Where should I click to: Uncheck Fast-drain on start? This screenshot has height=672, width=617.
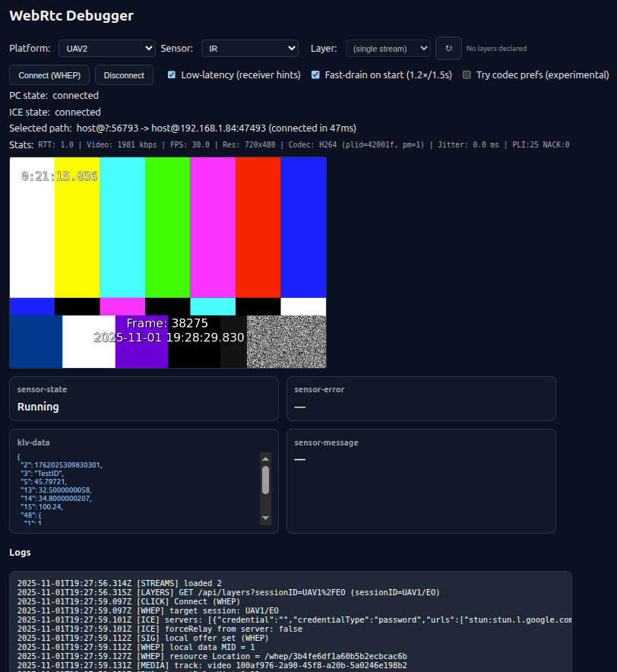(x=315, y=74)
